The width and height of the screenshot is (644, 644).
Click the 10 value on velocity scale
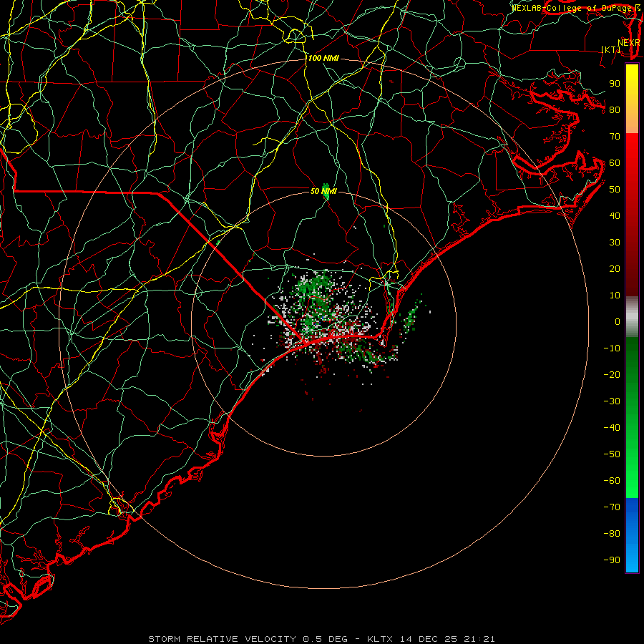coord(615,296)
